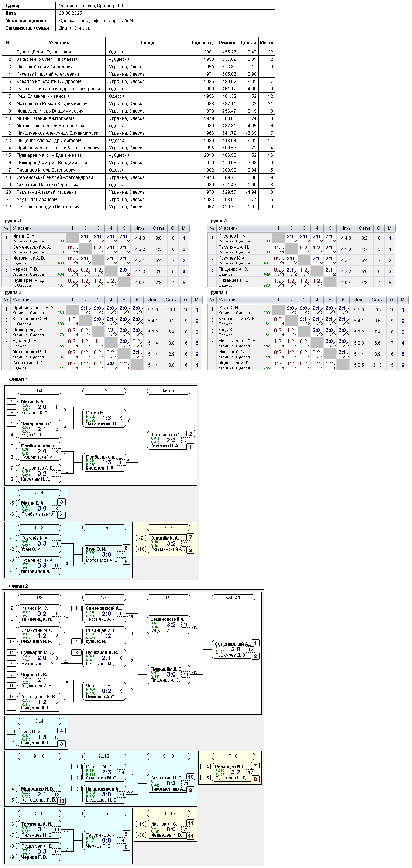Click the tournament date 23.08.2025
The width and height of the screenshot is (412, 868).
(x=71, y=13)
